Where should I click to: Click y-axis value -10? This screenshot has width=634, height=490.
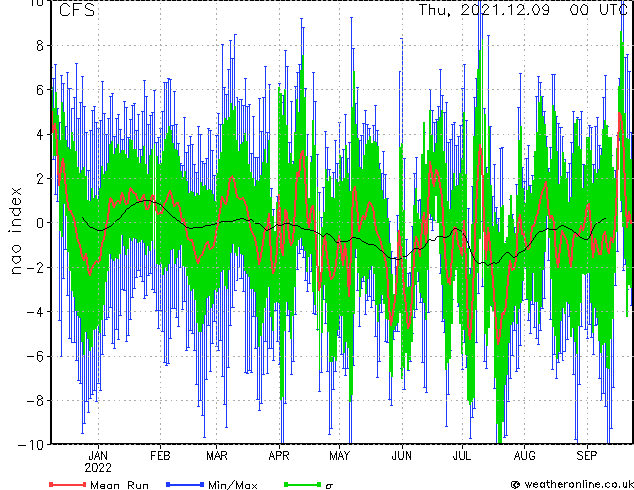pos(31,445)
